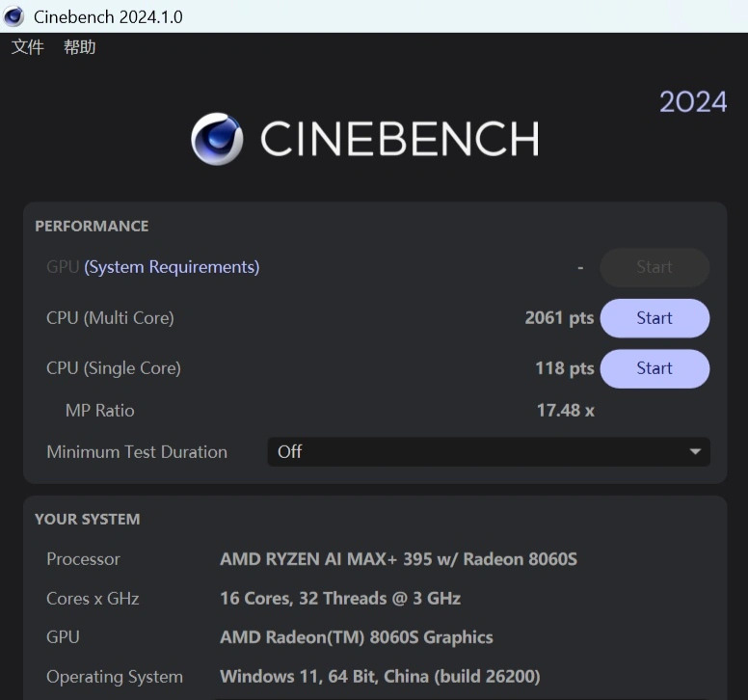This screenshot has width=748, height=700.
Task: Click the CPU (Multi Core) label
Action: (x=110, y=318)
